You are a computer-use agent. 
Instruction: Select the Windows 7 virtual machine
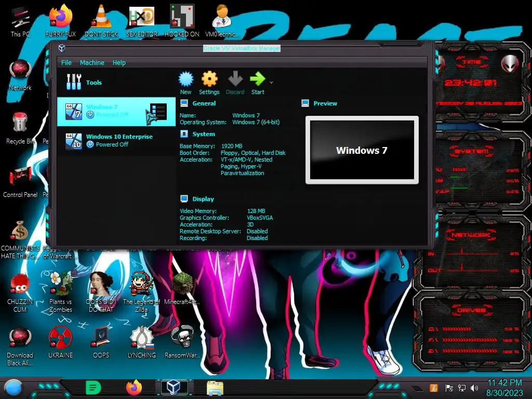pyautogui.click(x=116, y=112)
